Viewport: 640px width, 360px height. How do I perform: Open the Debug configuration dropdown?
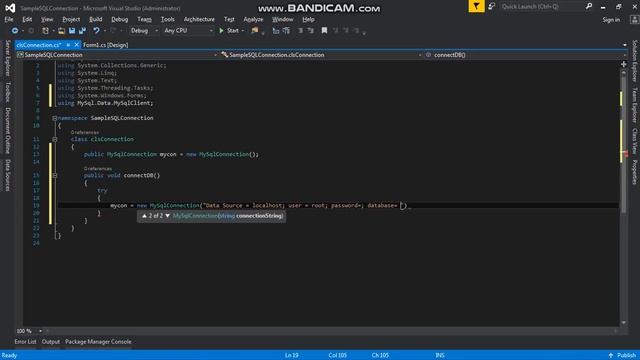pos(144,31)
